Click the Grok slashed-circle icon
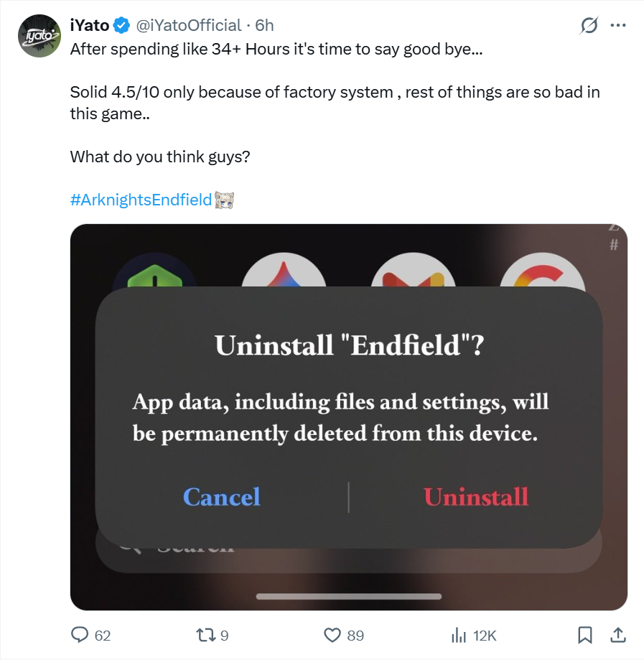 pyautogui.click(x=589, y=25)
